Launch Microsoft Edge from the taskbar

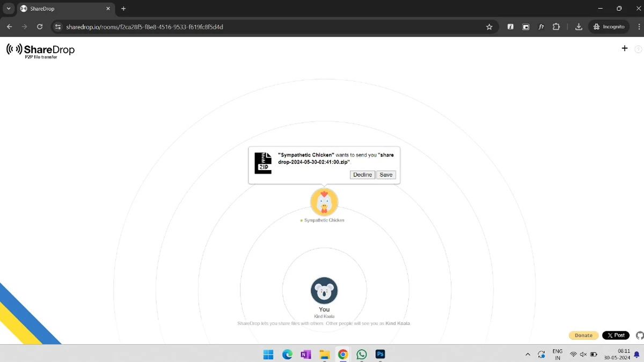287,354
